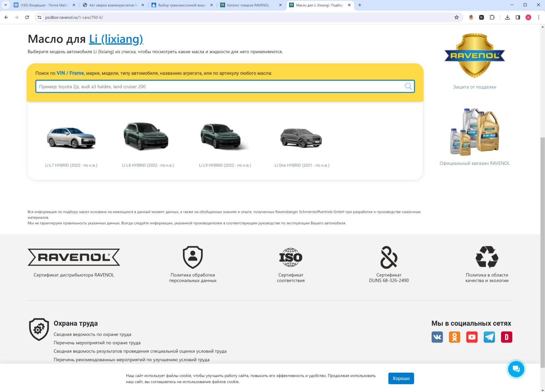Click the RAVENOL distributor certificate logo
The height and width of the screenshot is (392, 545).
click(74, 257)
